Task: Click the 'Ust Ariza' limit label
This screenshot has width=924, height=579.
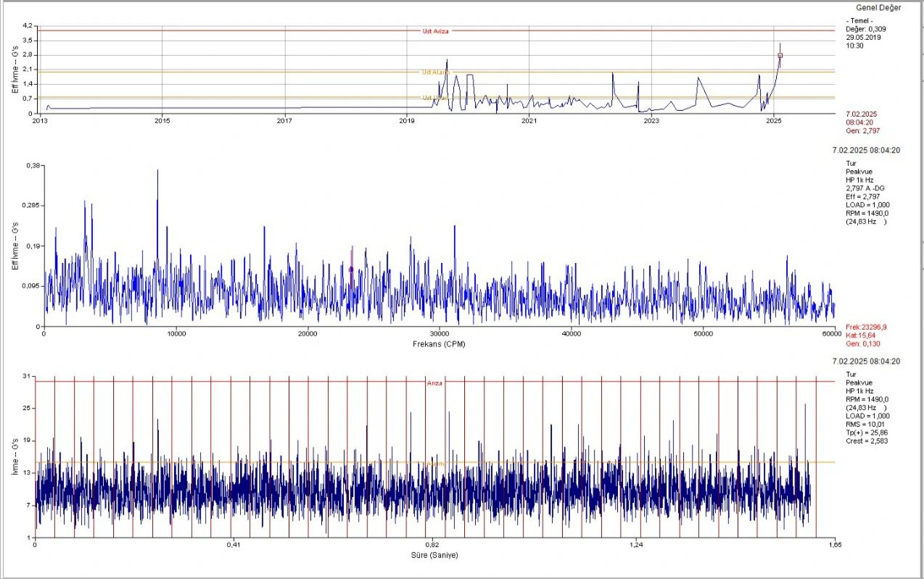Action: (435, 31)
